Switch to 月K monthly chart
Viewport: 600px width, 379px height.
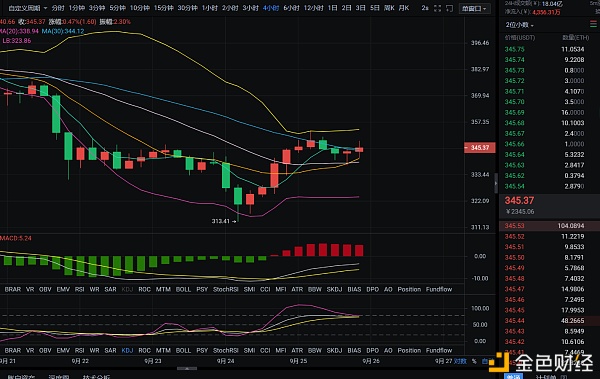tap(404, 8)
